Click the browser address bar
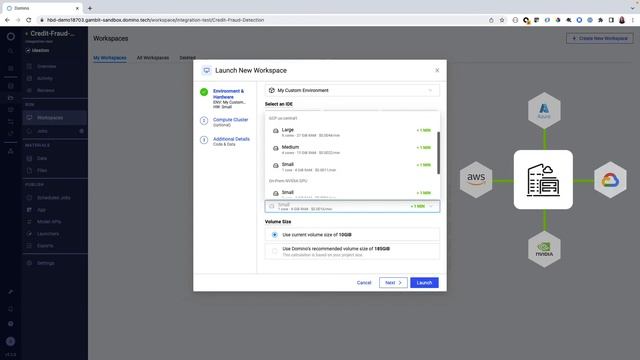The image size is (640, 360). (x=261, y=20)
